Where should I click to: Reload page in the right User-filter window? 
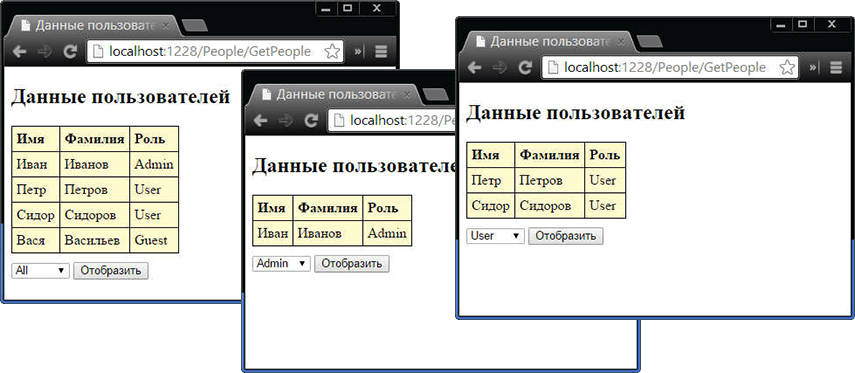(x=525, y=68)
